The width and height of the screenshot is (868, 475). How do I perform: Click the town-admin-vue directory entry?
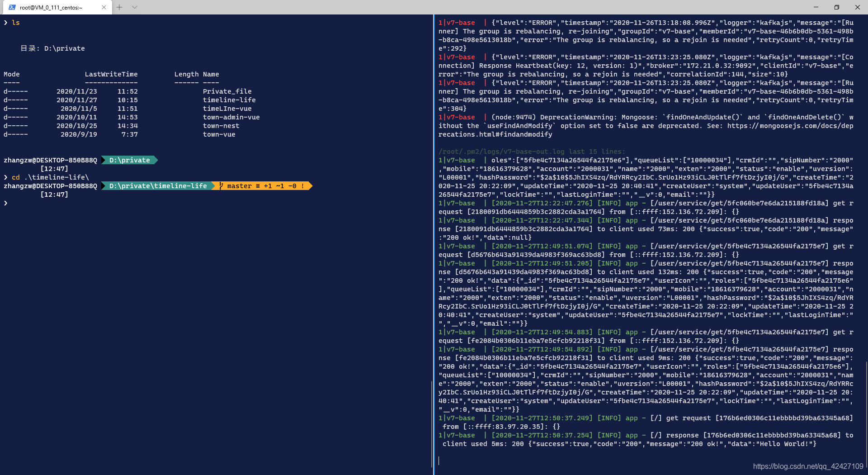pyautogui.click(x=231, y=117)
